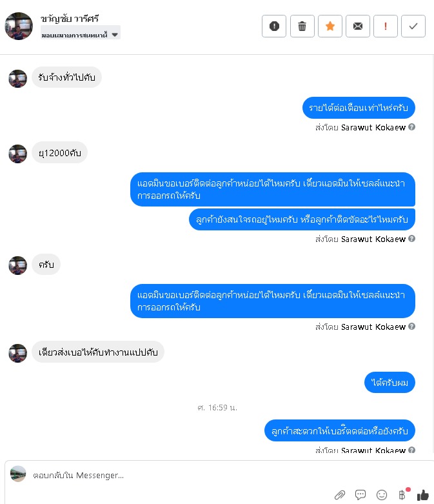Open saved replies speech bubble icon
This screenshot has height=504, width=434.
coord(360,494)
